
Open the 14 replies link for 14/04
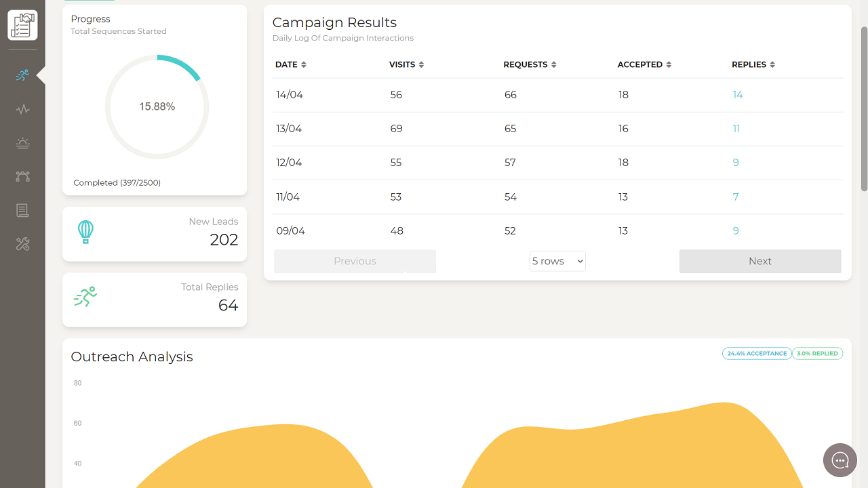pos(738,95)
